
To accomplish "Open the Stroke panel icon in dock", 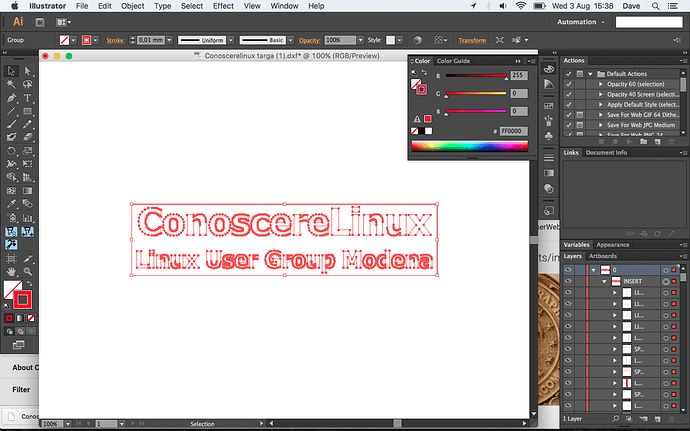I will (548, 158).
